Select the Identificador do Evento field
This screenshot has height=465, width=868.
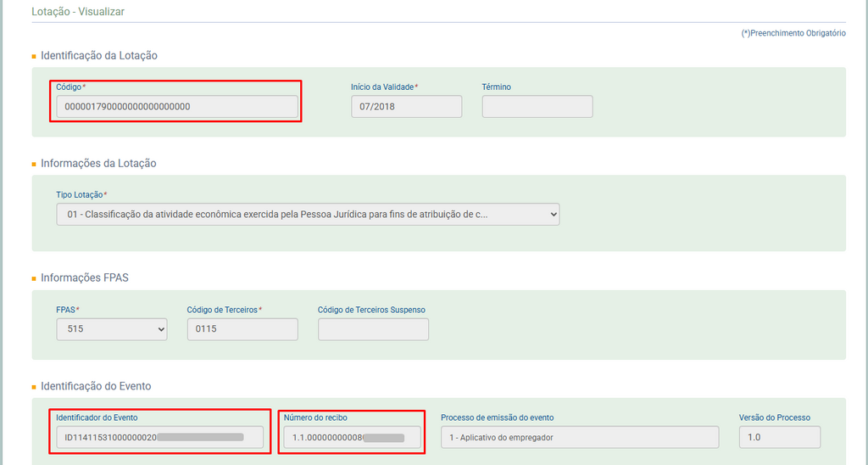click(x=159, y=438)
